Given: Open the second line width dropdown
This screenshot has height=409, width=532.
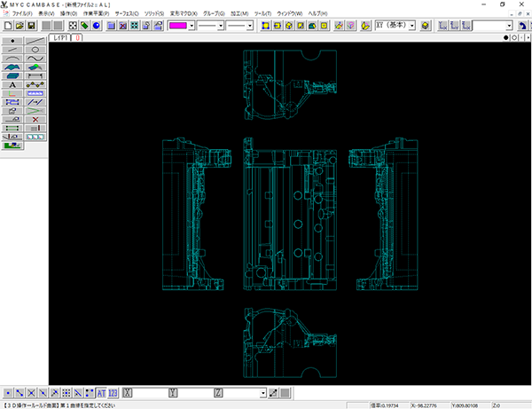Looking at the screenshot, I should [x=250, y=26].
